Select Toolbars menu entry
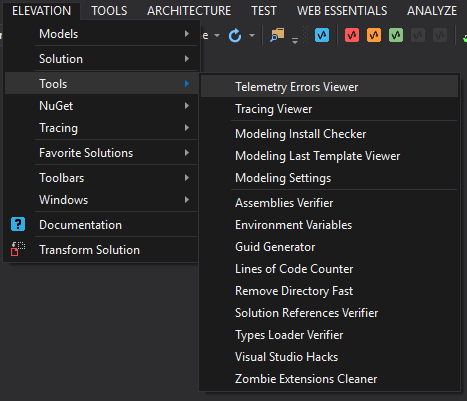Viewport: 467px width, 401px height. pyautogui.click(x=102, y=178)
